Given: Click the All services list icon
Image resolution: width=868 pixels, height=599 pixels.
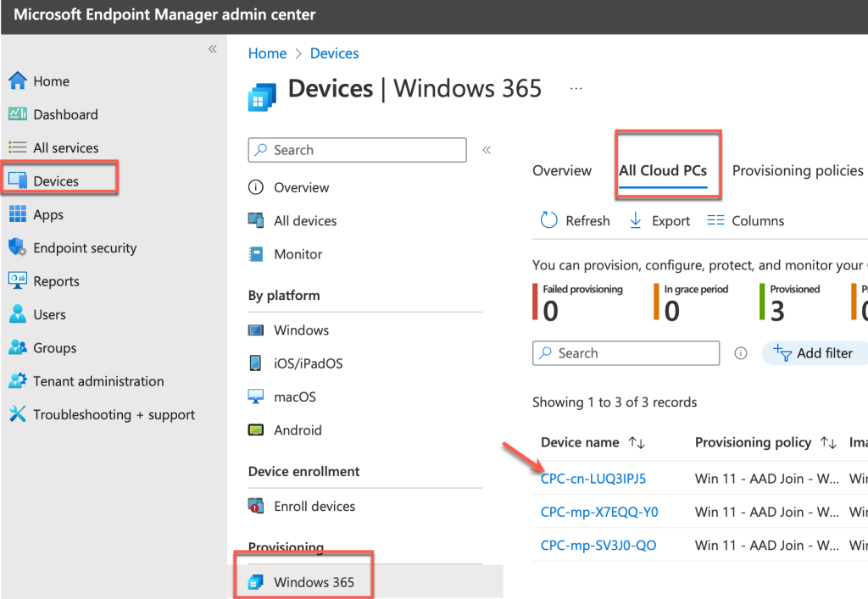Looking at the screenshot, I should [18, 147].
